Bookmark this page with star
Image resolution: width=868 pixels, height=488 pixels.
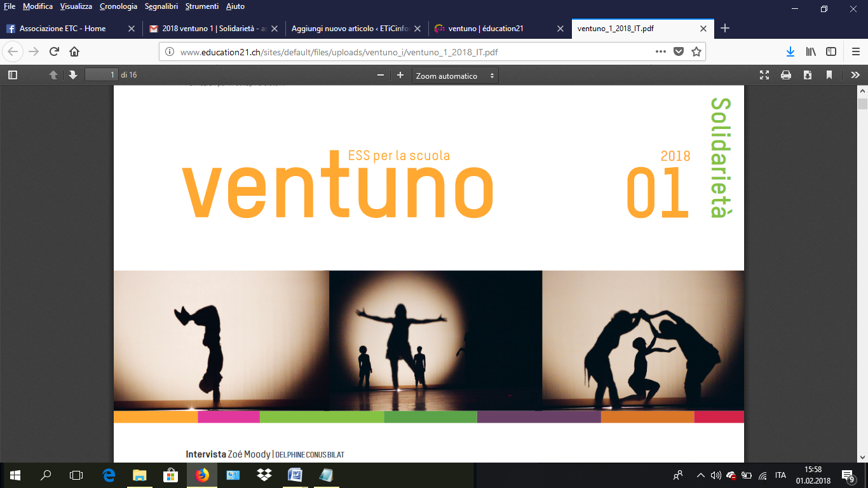click(696, 52)
